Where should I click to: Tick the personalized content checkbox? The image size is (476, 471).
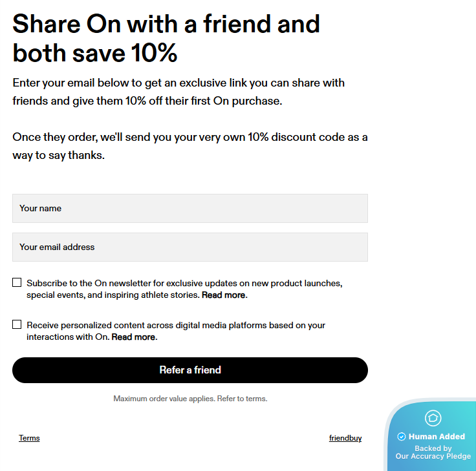click(x=17, y=324)
